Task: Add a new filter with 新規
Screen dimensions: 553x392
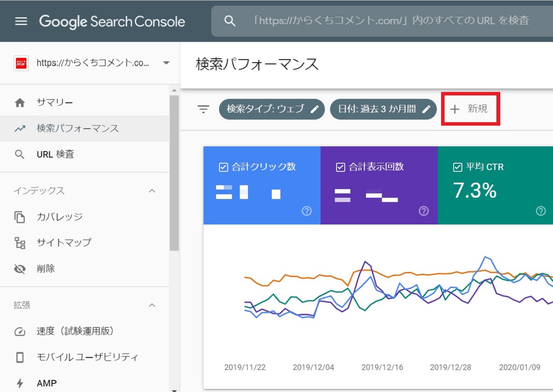Action: click(x=470, y=109)
